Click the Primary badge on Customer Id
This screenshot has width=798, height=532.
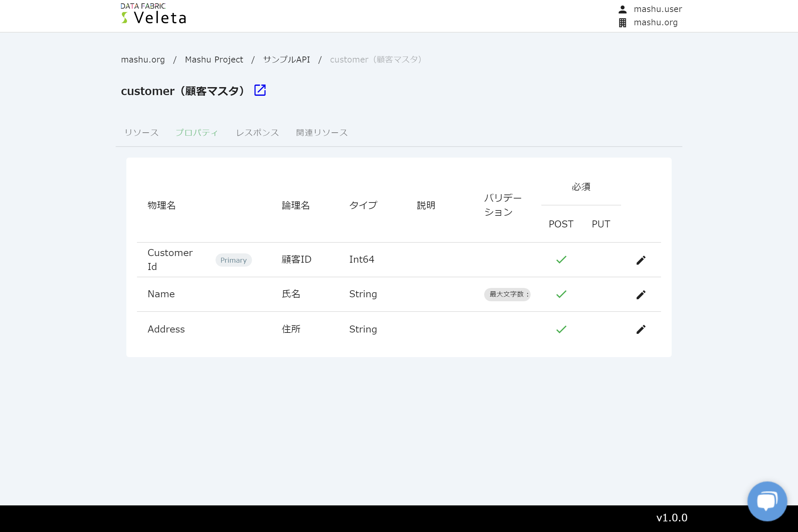pos(233,260)
